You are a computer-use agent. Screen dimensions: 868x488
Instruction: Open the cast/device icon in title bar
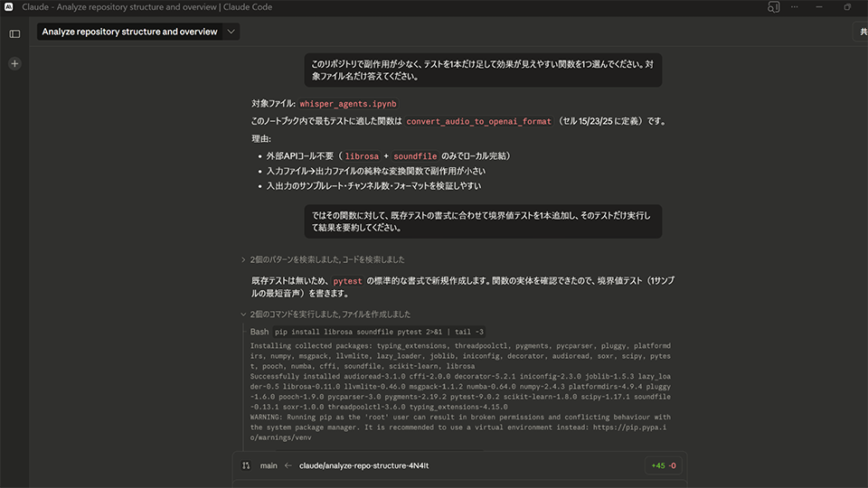(773, 7)
